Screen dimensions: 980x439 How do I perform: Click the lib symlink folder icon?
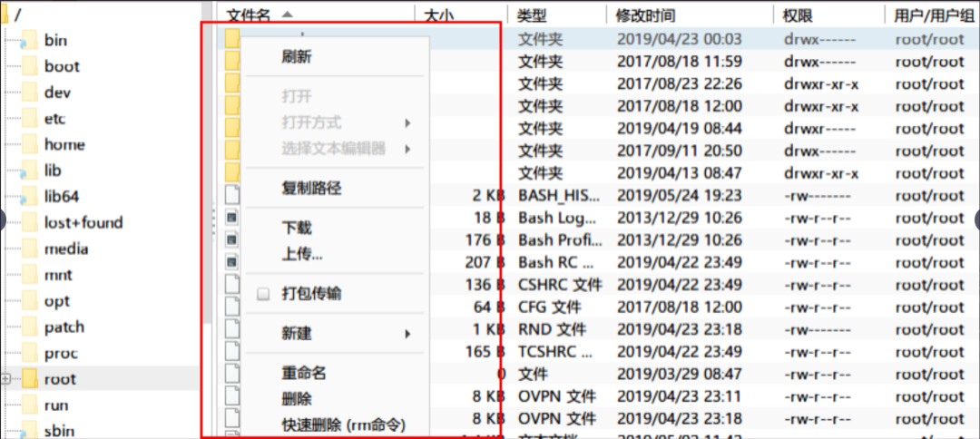point(29,171)
